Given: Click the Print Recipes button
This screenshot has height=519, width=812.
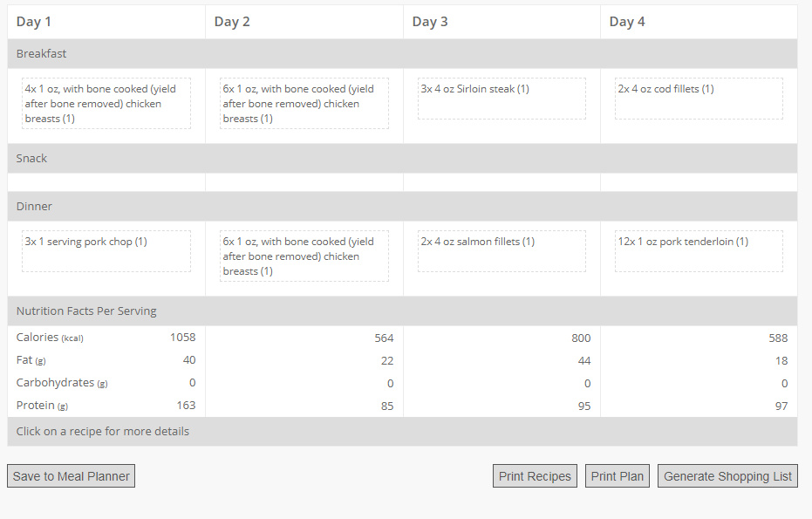Looking at the screenshot, I should point(535,476).
